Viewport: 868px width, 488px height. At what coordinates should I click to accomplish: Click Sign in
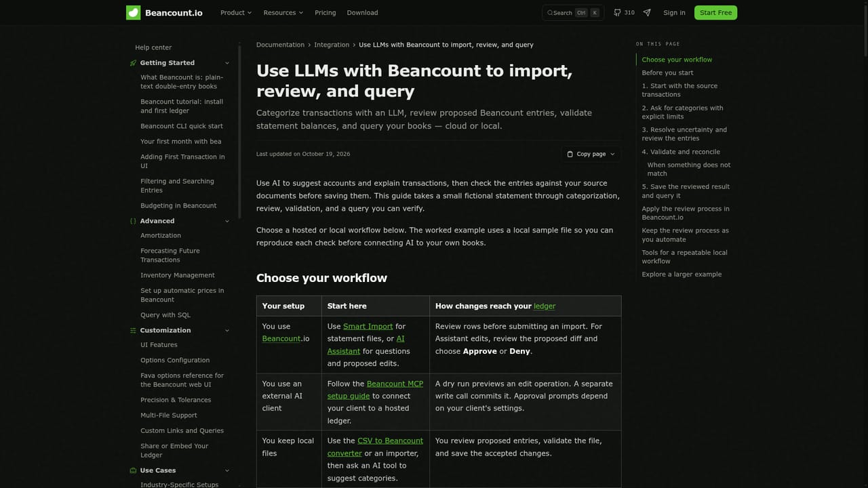pos(674,12)
